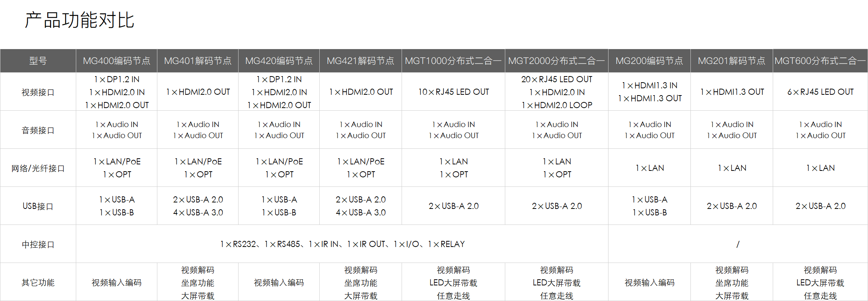This screenshot has height=301, width=868.
Task: Click the MG420 video interface cell
Action: [x=279, y=92]
